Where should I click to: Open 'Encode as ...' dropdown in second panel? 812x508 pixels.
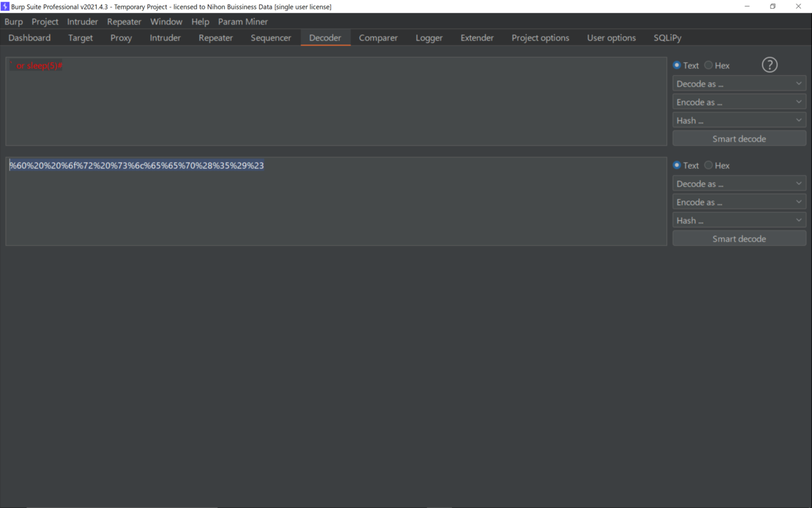(739, 202)
